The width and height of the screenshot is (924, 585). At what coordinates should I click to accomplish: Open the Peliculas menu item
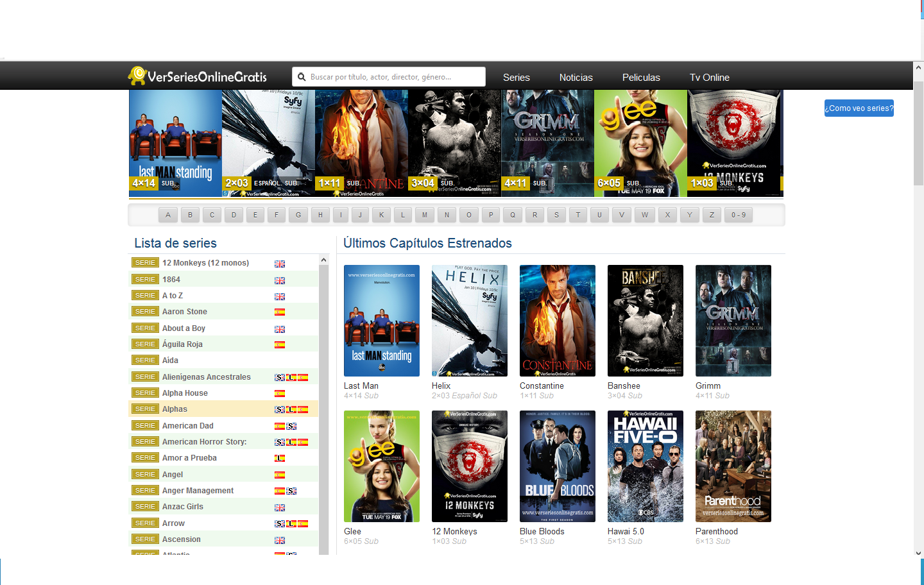pyautogui.click(x=640, y=78)
